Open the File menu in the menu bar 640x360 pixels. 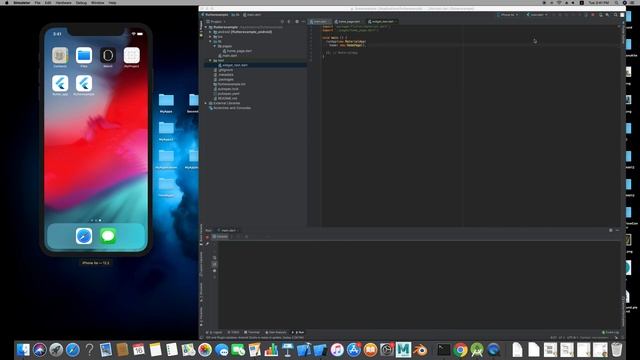coord(37,2)
